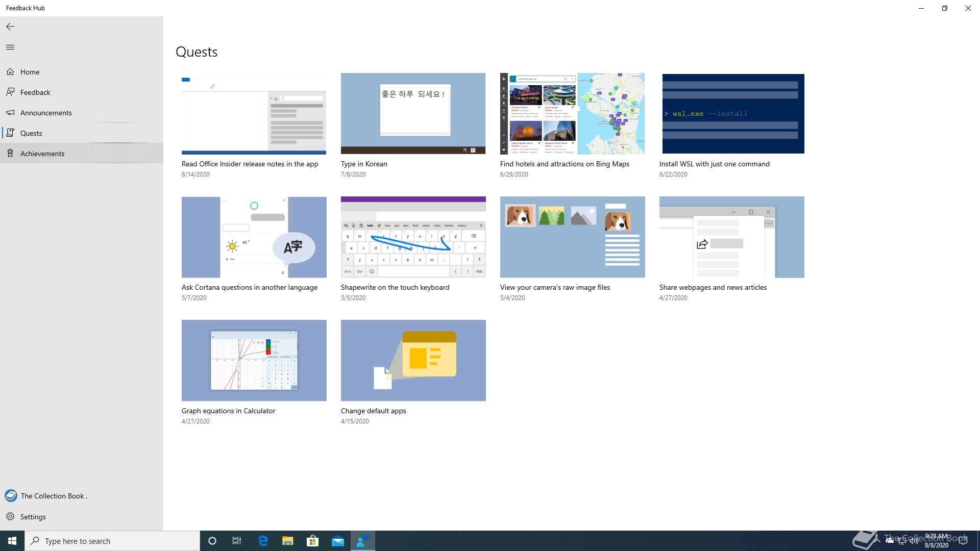980x551 pixels.
Task: Open Ask Cortana questions in another language
Action: coord(250,287)
